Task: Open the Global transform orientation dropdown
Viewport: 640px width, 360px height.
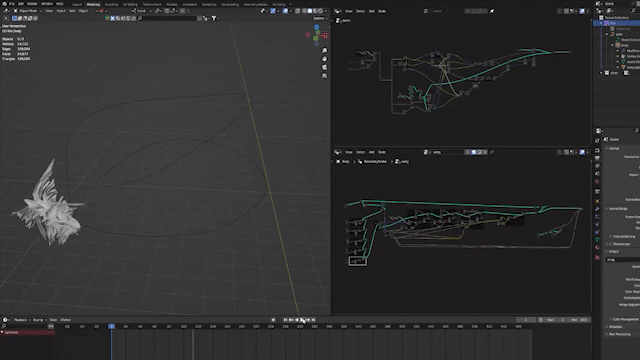Action: tap(141, 11)
